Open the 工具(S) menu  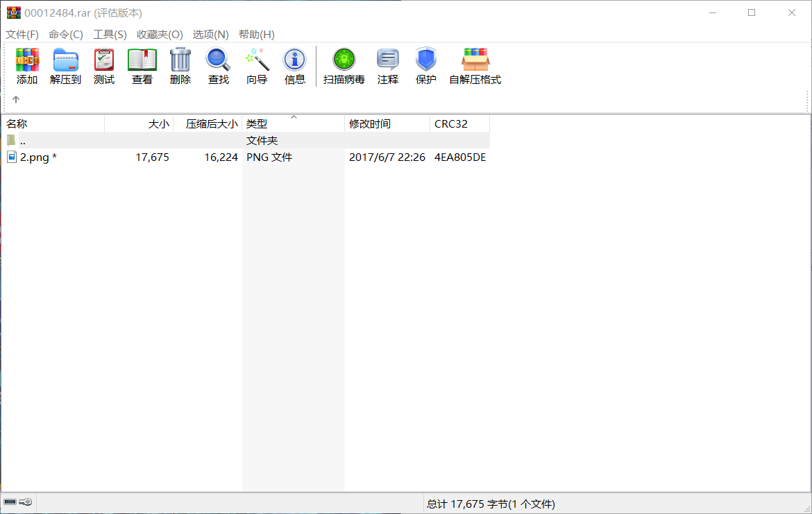[109, 34]
